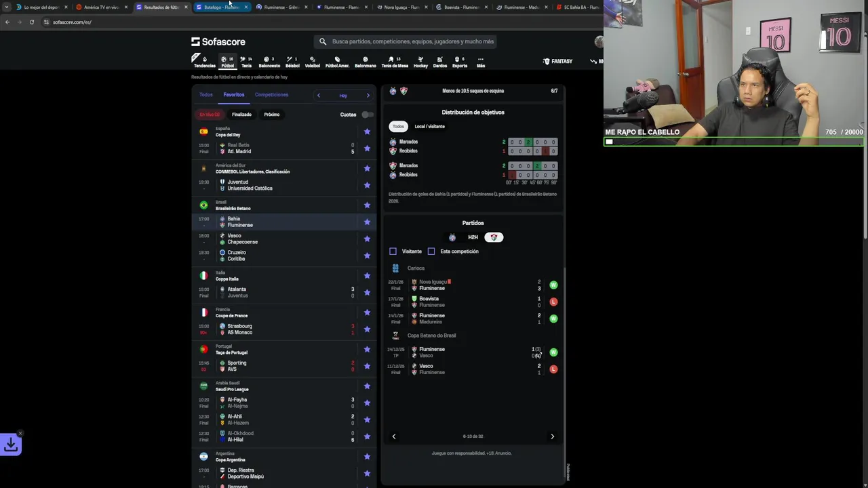Switch to the EC Bahia BA browser tab
This screenshot has height=488, width=868.
576,7
